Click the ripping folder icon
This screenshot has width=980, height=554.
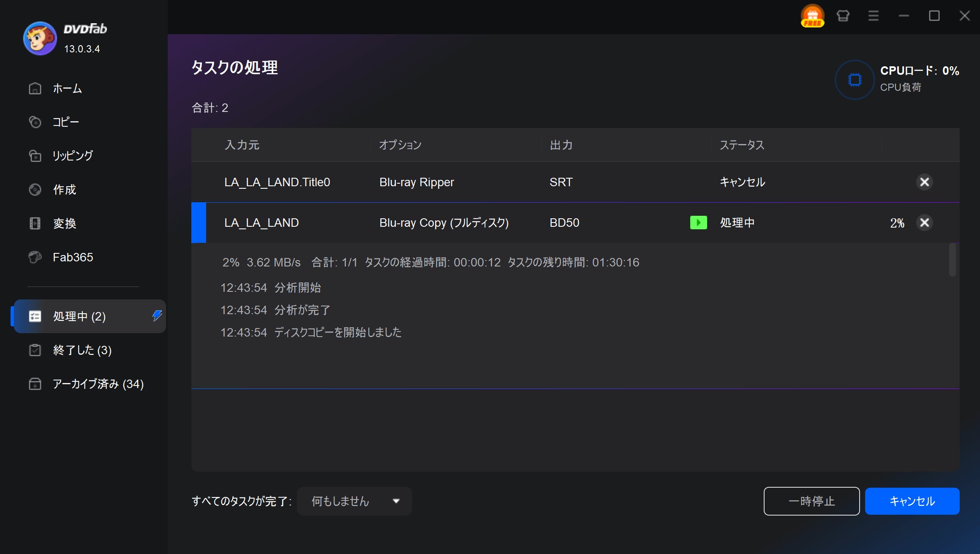coord(35,156)
